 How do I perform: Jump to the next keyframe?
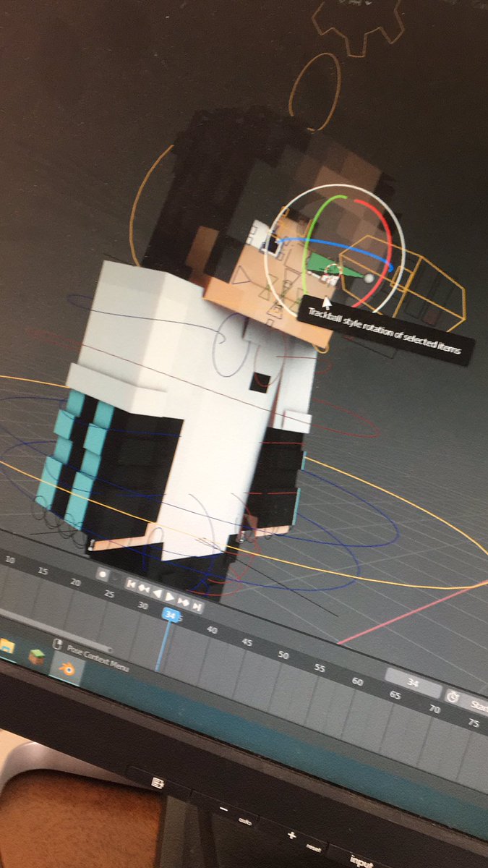pos(183,602)
